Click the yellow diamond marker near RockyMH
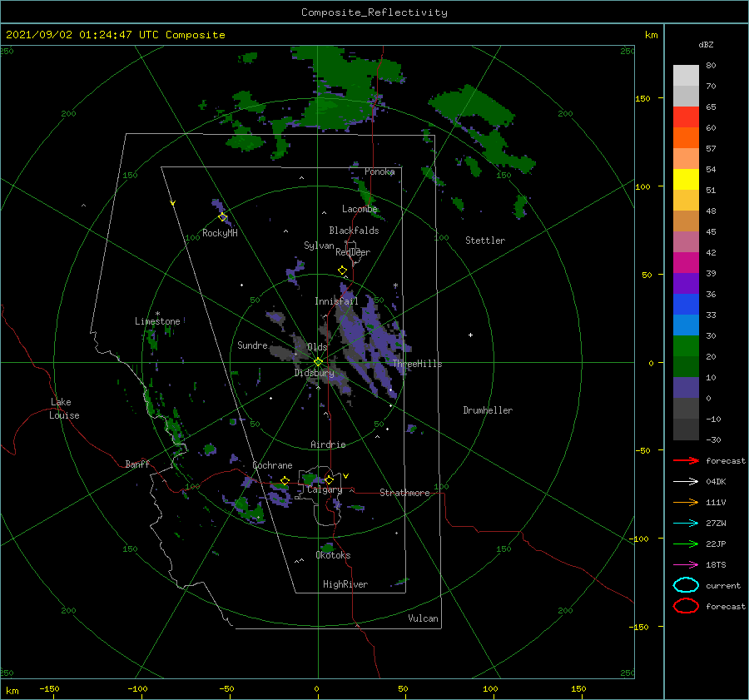 (222, 217)
